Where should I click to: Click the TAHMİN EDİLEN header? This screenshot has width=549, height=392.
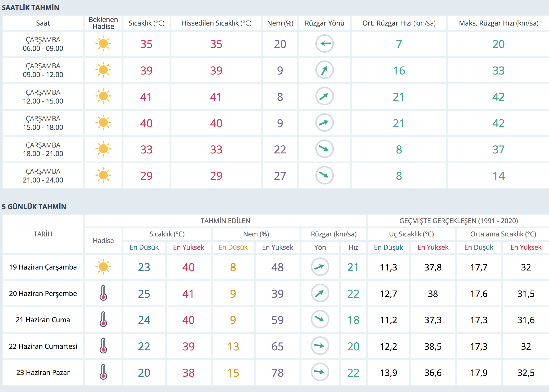coord(225,221)
